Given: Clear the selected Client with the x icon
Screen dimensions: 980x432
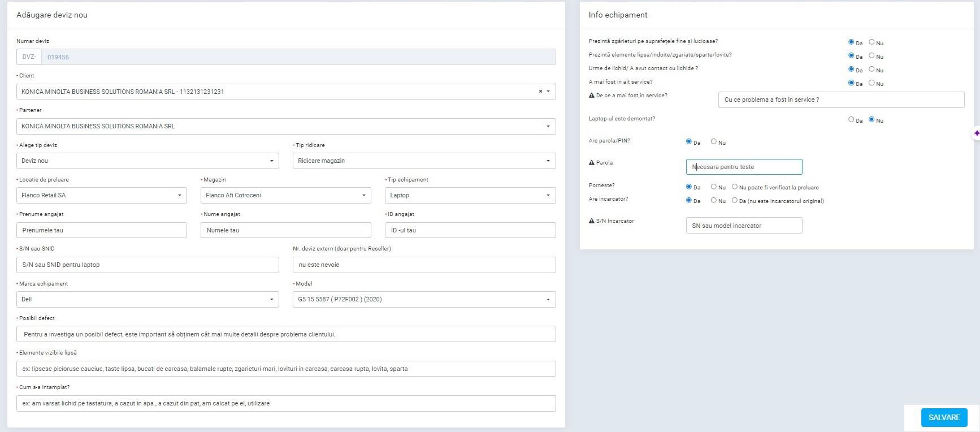Looking at the screenshot, I should pyautogui.click(x=540, y=92).
